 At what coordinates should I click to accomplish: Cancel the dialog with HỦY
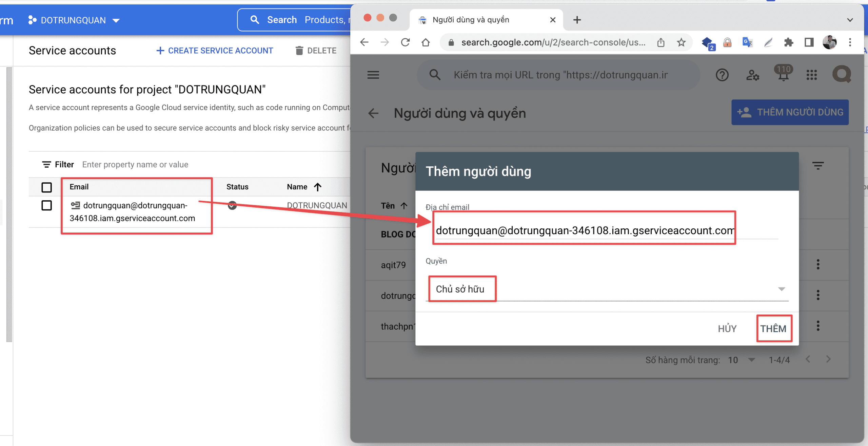(727, 329)
